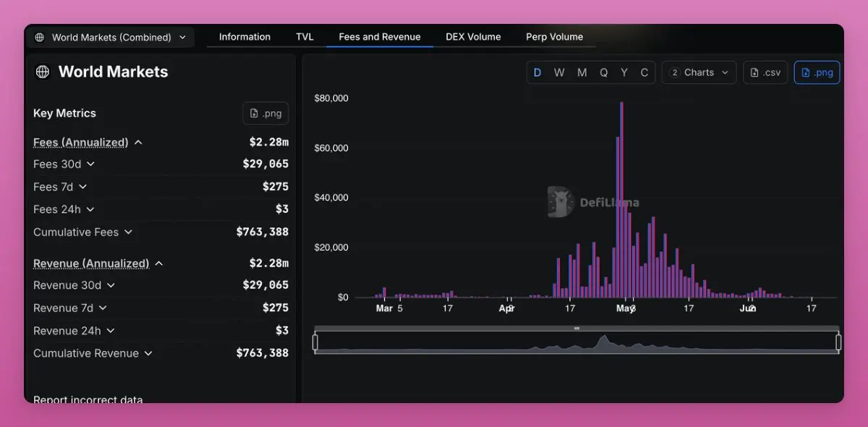
Task: Download Key Metrics as .png
Action: point(265,114)
